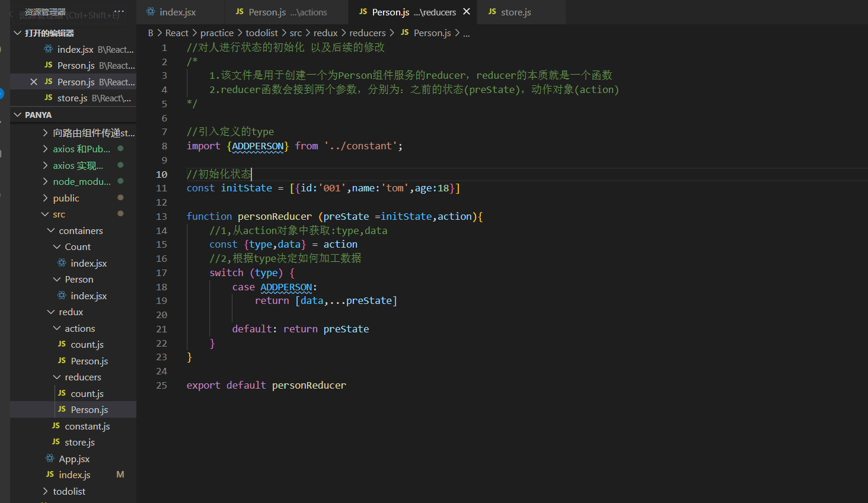Click React icon beside App.jsx

pos(50,459)
